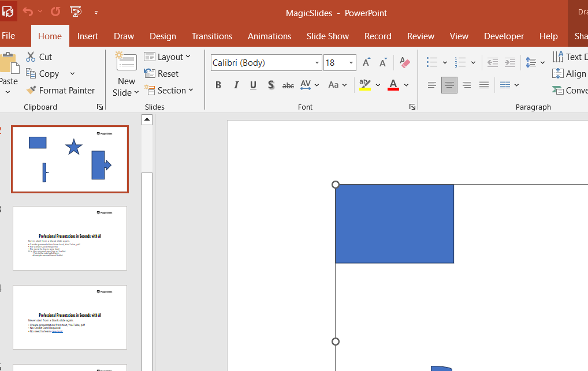Click the Increase Indent icon
Viewport: 588px width, 371px height.
[x=509, y=63]
